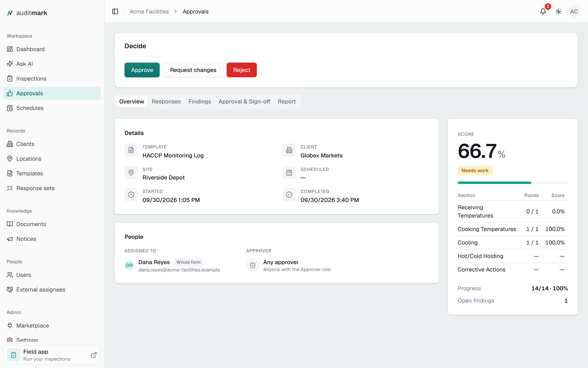Open the Approval & Sign-off tab
Viewport: 588px width, 368px height.
[x=244, y=101]
